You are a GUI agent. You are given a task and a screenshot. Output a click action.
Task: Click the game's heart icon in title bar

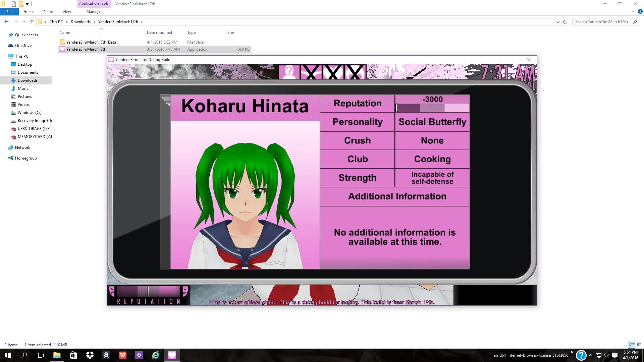[x=111, y=60]
